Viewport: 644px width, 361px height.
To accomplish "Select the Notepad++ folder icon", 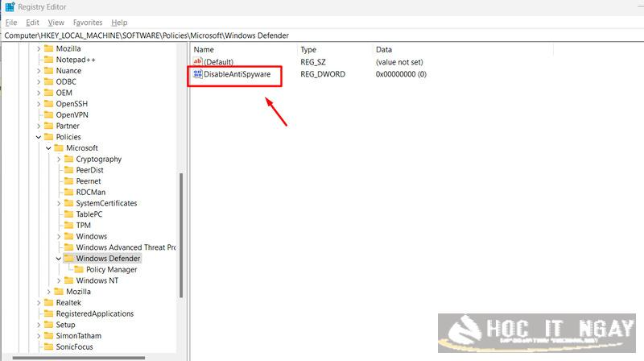I will tap(49, 60).
